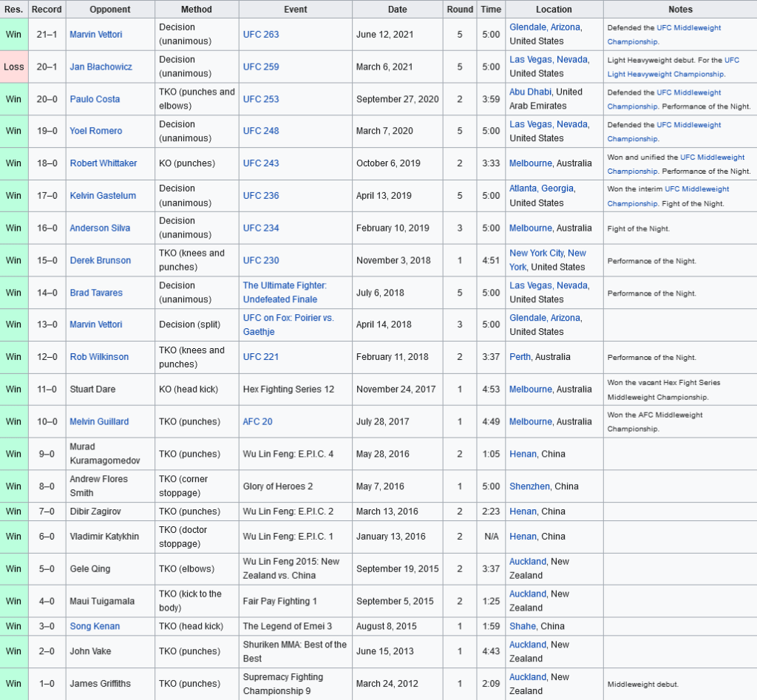Image resolution: width=757 pixels, height=700 pixels.
Task: Click Auckland link in the James Griffiths row
Action: tap(528, 677)
